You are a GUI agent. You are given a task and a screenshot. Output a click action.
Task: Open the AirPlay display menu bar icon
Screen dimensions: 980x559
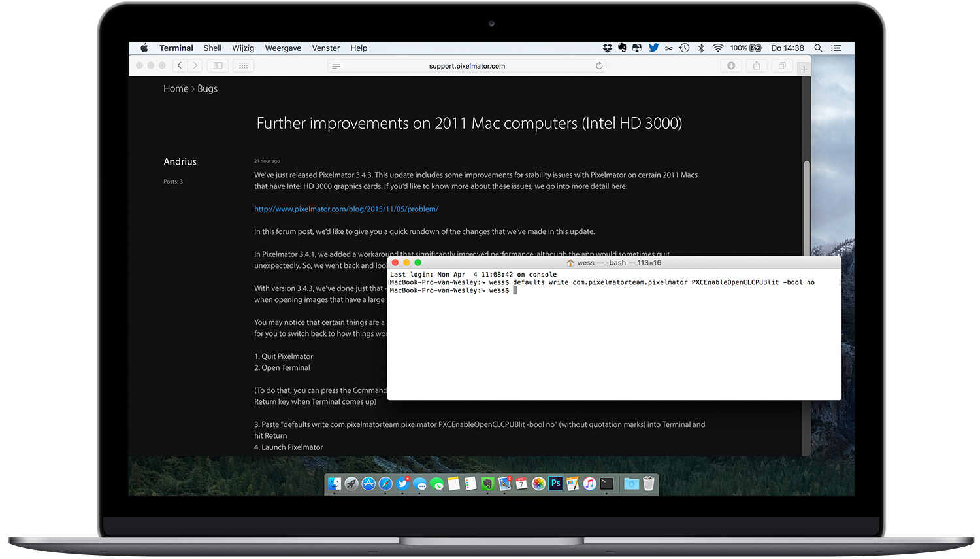[637, 48]
